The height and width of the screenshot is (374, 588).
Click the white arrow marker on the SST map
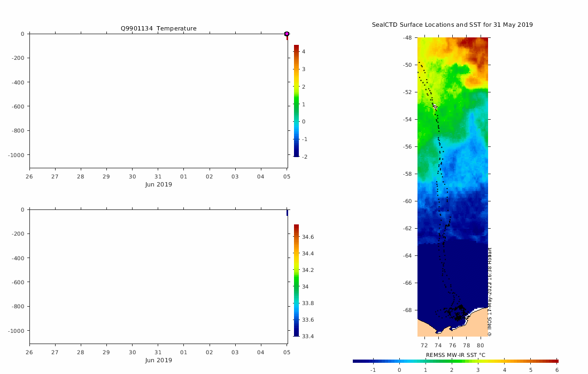tap(435, 107)
